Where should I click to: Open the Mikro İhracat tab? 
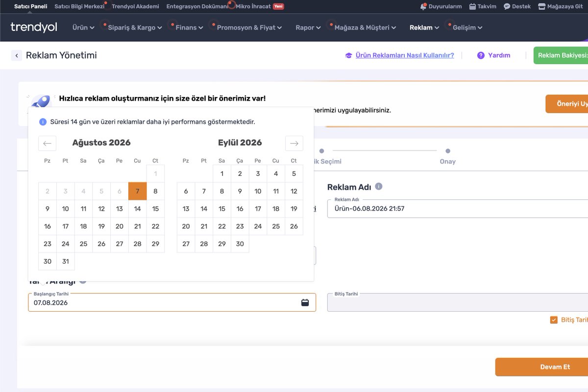(x=260, y=7)
